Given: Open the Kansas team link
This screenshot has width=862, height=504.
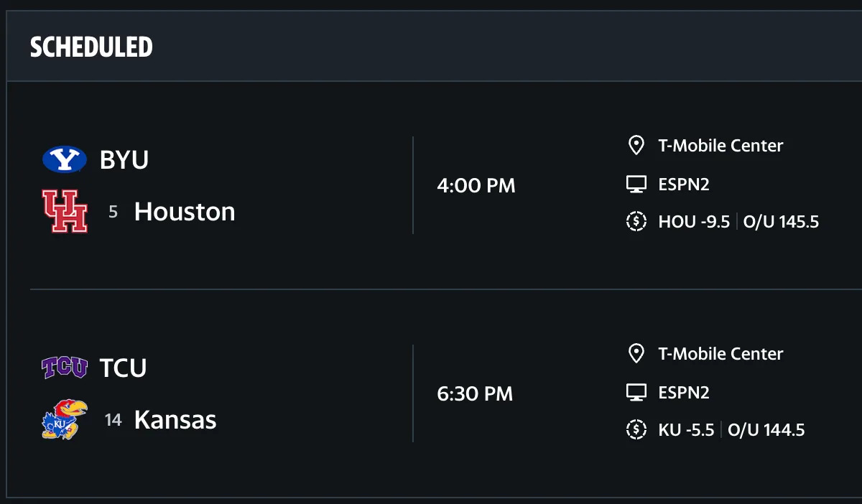Looking at the screenshot, I should coord(175,419).
